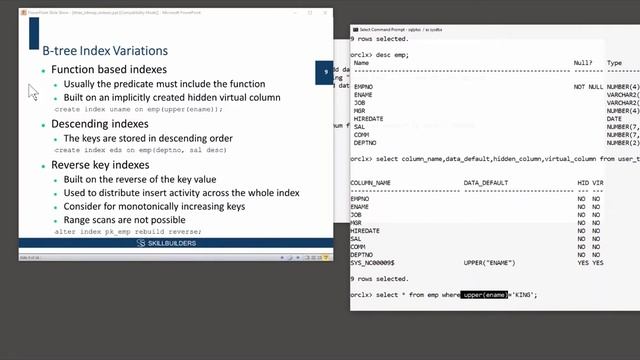Screen dimensions: 640x360
Task: Go to previous slide via status bar arrow
Action: [x=282, y=258]
